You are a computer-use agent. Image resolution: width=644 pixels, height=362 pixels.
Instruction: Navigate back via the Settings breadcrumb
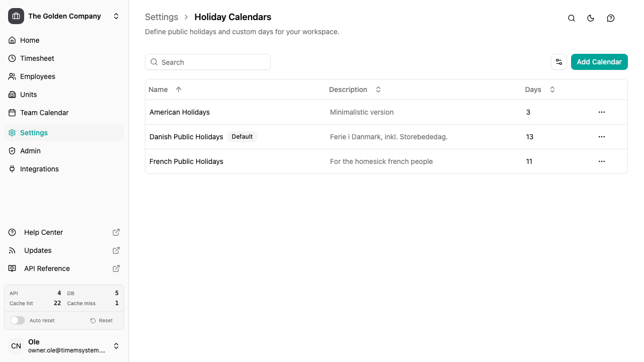point(162,17)
